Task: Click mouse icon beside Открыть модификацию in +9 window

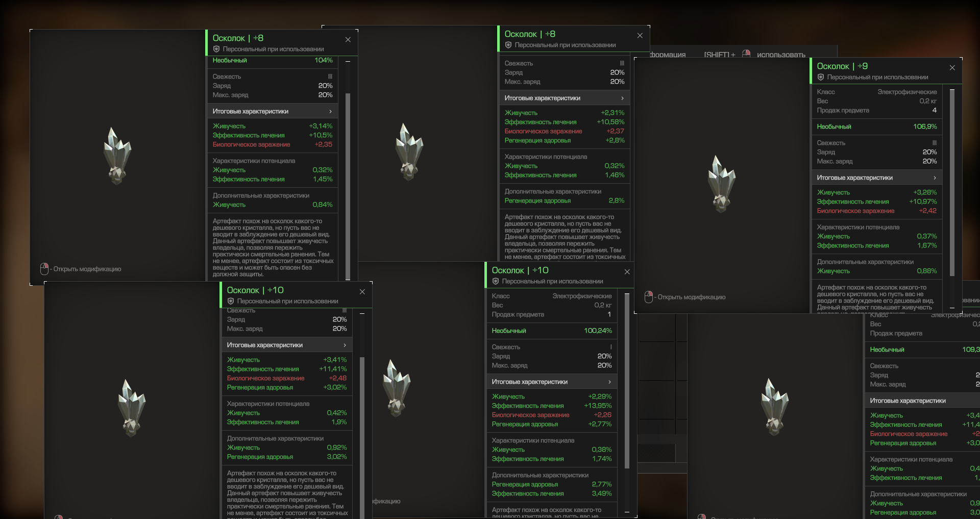Action: point(649,296)
